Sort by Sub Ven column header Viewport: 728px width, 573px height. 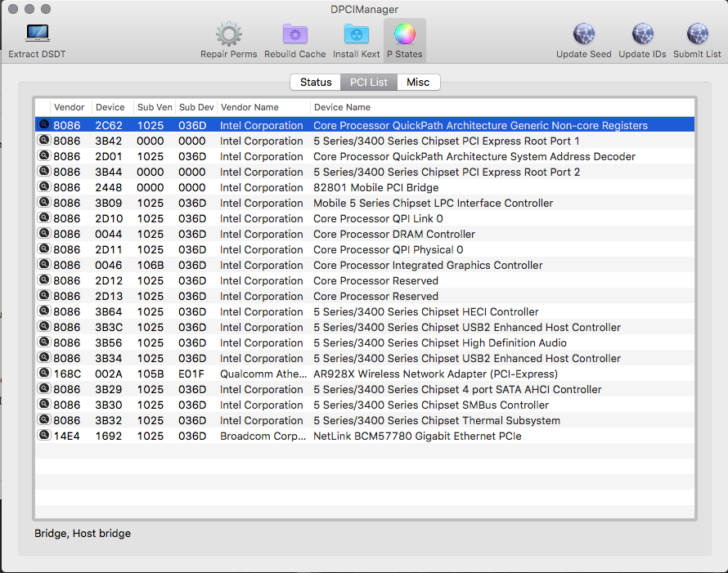(155, 107)
